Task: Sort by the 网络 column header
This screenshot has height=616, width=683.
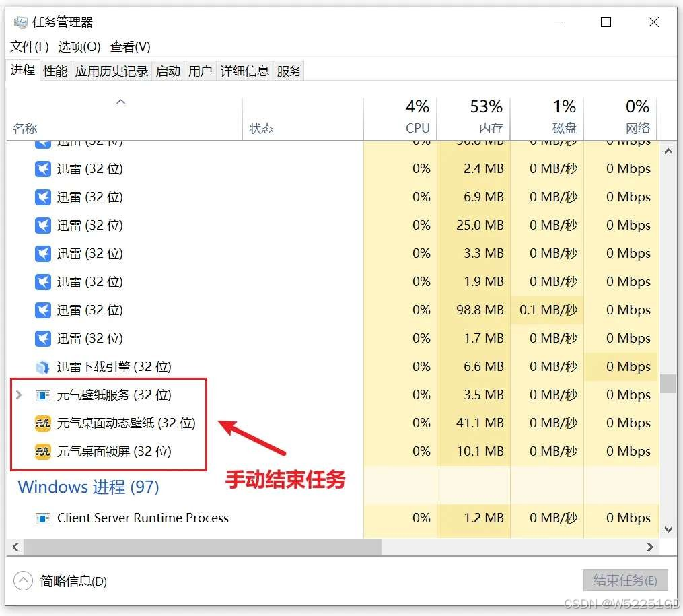Action: [x=620, y=118]
